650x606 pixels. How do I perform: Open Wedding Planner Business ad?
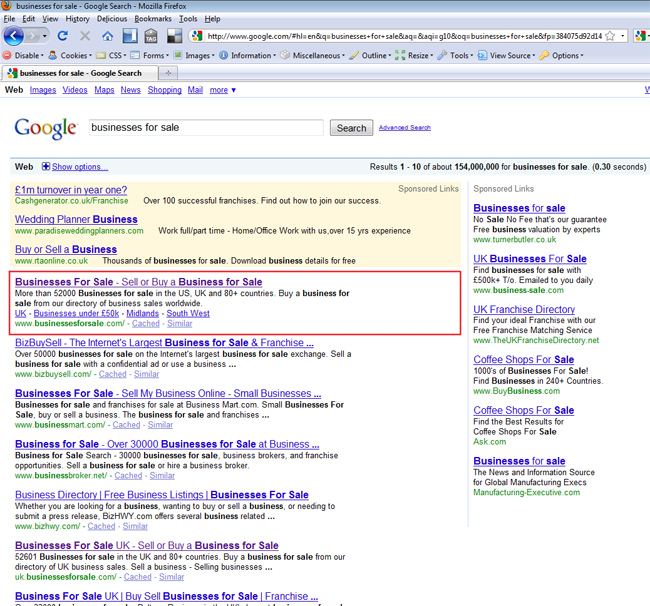click(76, 219)
